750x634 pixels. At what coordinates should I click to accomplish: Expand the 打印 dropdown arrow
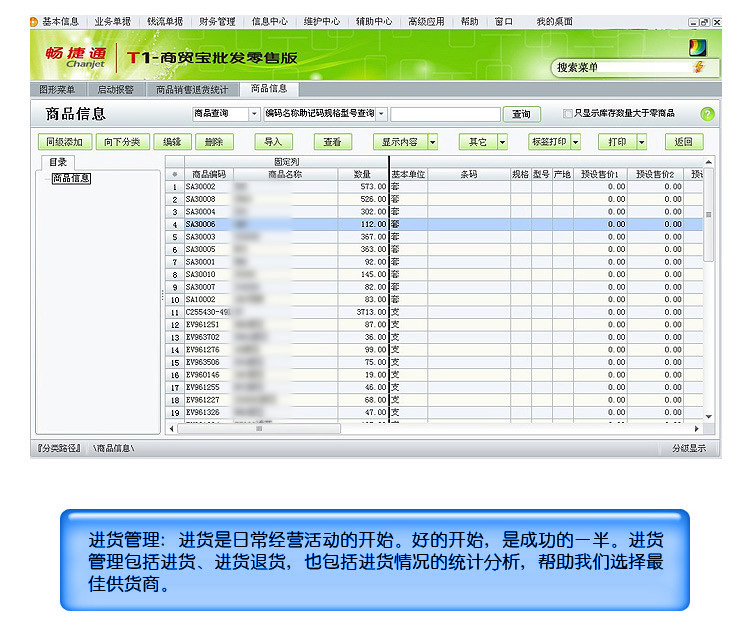pyautogui.click(x=642, y=142)
